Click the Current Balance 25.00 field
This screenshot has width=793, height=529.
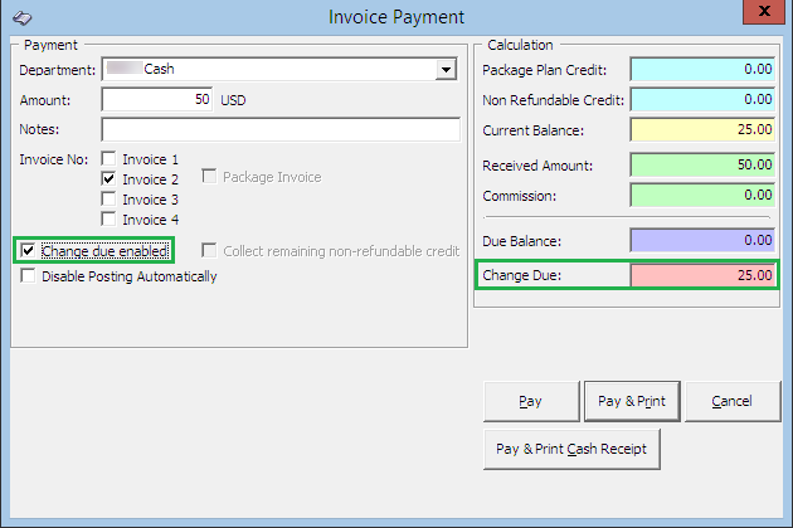click(702, 129)
